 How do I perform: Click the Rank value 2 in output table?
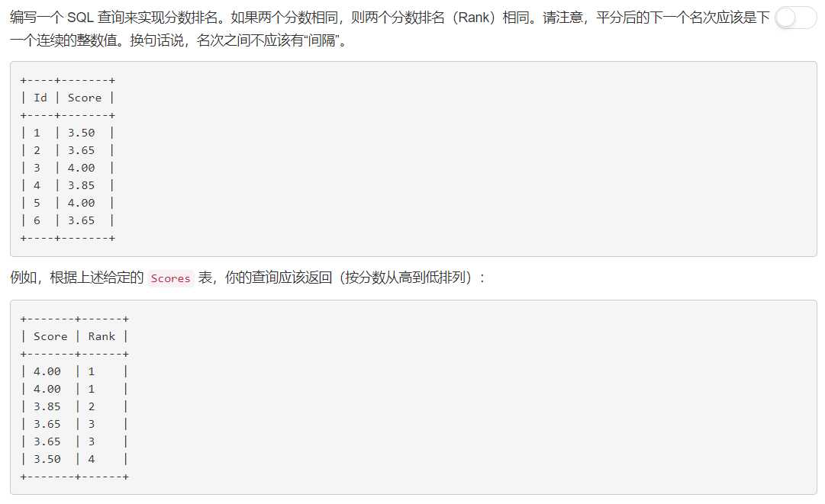[x=92, y=406]
